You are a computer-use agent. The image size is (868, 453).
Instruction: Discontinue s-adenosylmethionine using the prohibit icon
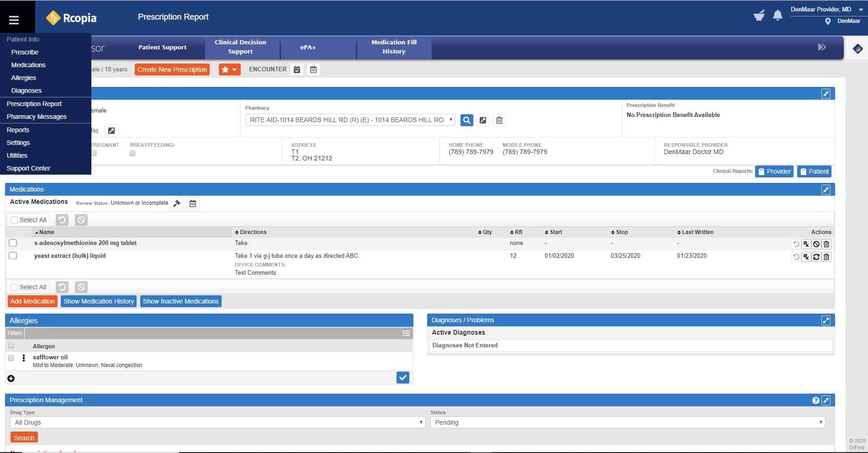816,244
